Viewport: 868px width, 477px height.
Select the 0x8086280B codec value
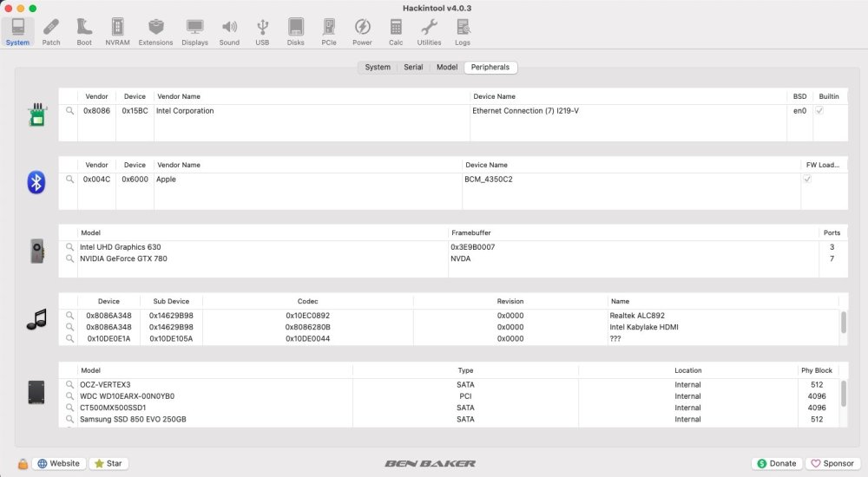308,327
